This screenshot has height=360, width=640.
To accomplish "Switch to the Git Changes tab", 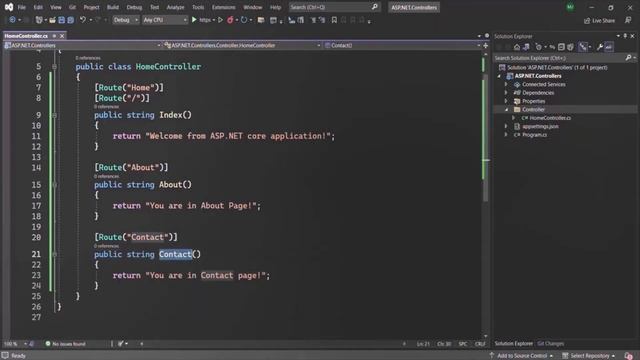I will coord(551,344).
